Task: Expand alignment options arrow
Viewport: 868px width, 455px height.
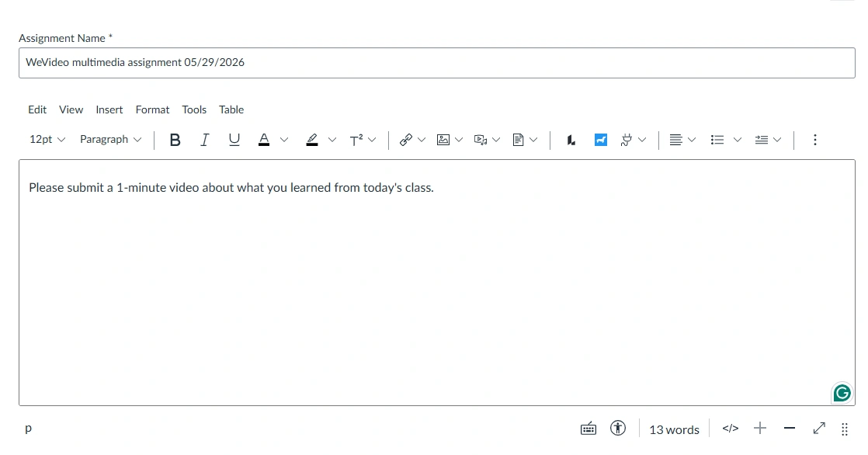Action: coord(692,140)
